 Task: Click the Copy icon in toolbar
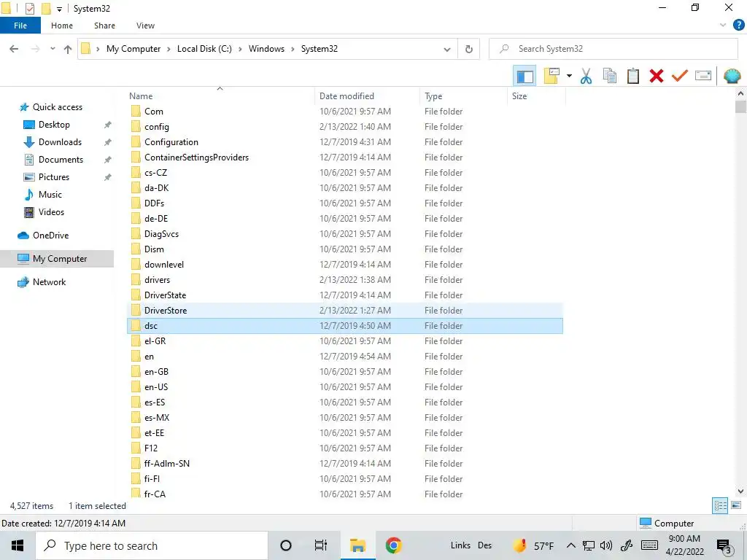coord(609,76)
